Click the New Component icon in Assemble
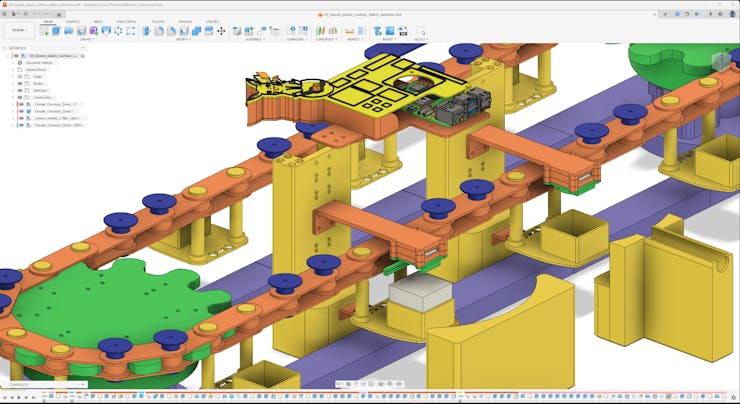The width and height of the screenshot is (740, 404). 238,31
